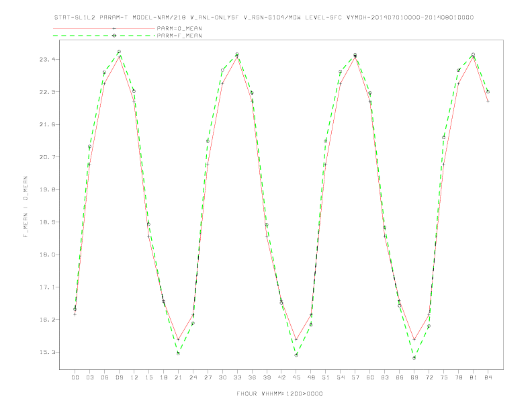The height and width of the screenshot is (411, 532).
Task: Select the PARM=O_MEAN legend label
Action: [179, 28]
